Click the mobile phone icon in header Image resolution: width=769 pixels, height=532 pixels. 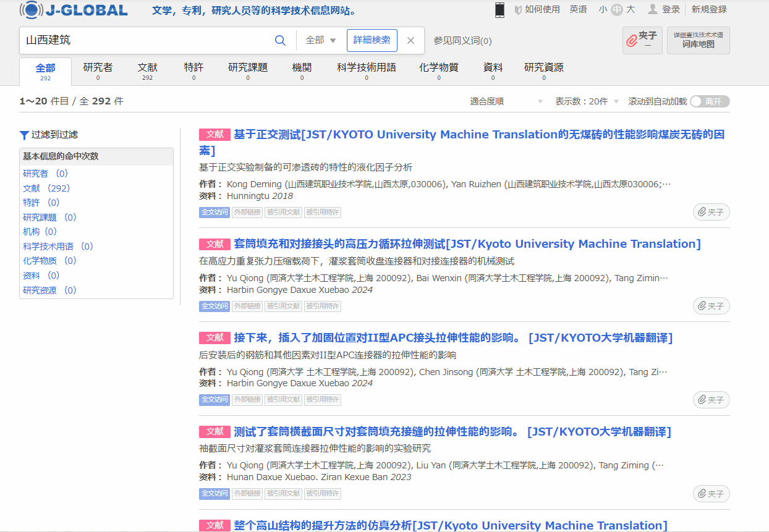(499, 10)
